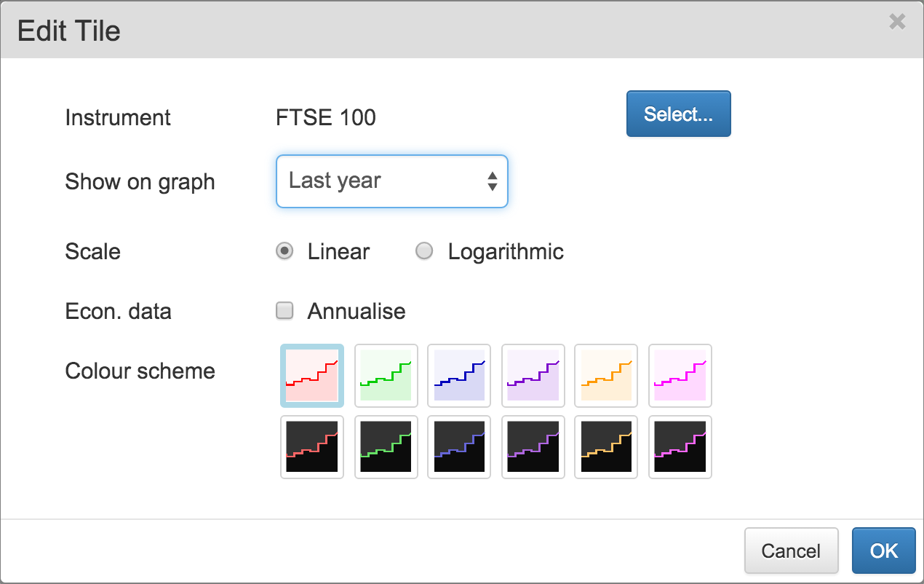Enable the Annualise checkbox

point(284,311)
